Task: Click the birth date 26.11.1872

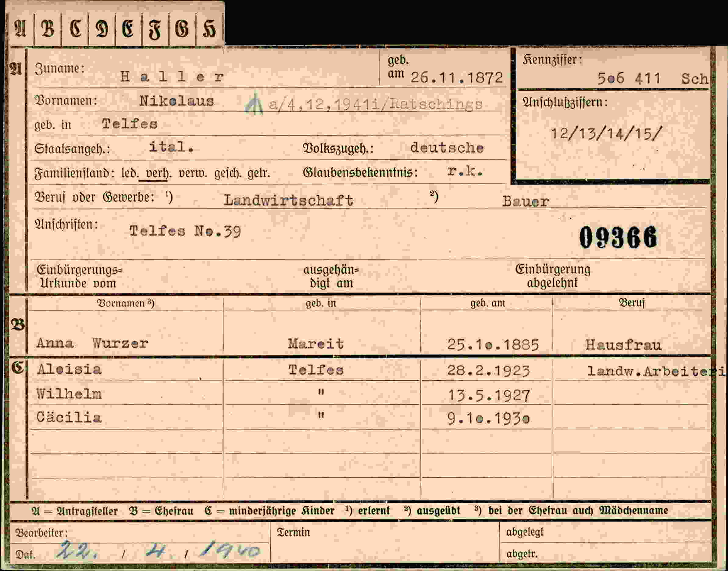Action: (x=456, y=77)
